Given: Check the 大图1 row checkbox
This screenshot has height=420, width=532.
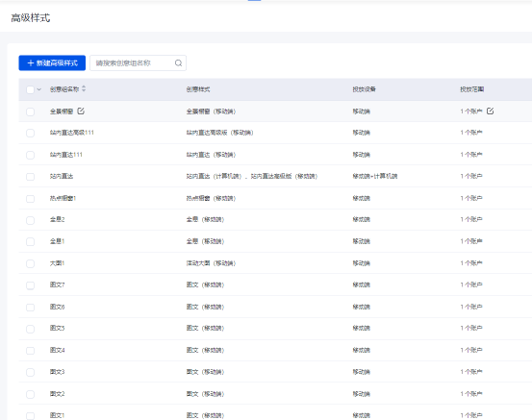Looking at the screenshot, I should pos(30,263).
